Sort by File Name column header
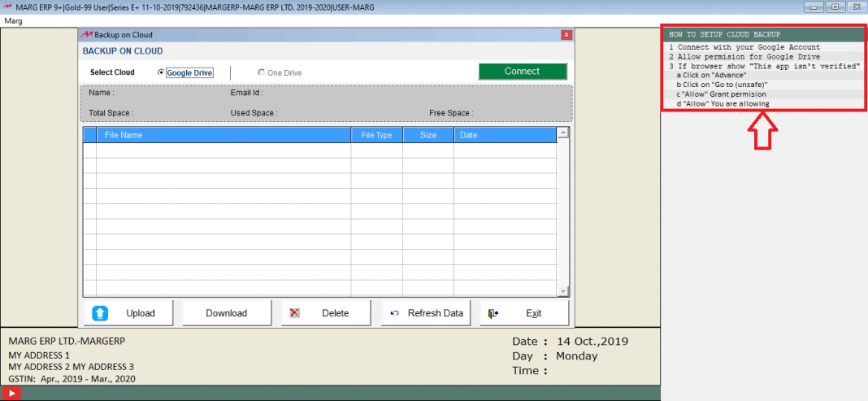The width and height of the screenshot is (868, 401). (x=224, y=135)
